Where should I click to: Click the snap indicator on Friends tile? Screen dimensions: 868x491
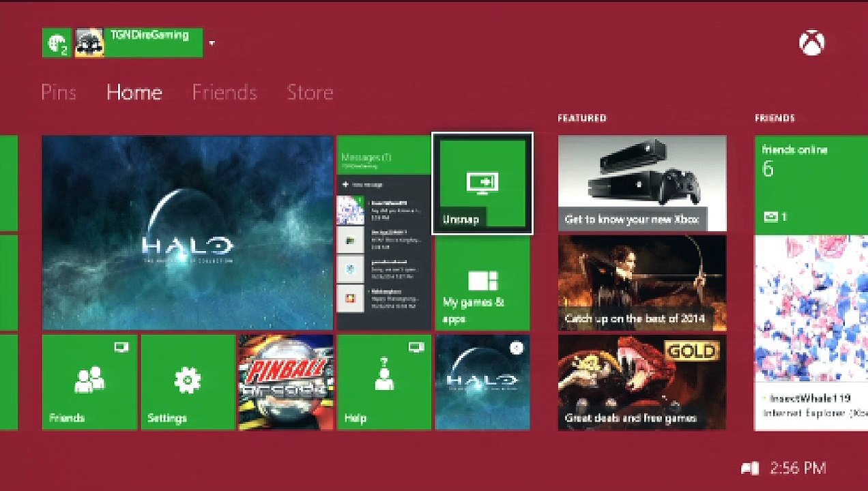(x=121, y=347)
